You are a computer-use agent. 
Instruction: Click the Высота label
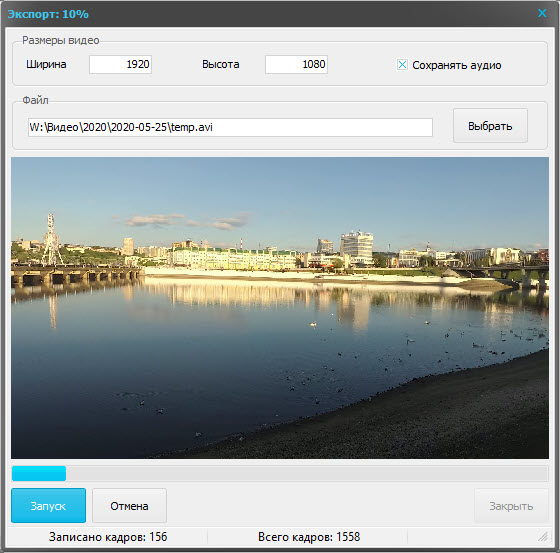[x=220, y=64]
